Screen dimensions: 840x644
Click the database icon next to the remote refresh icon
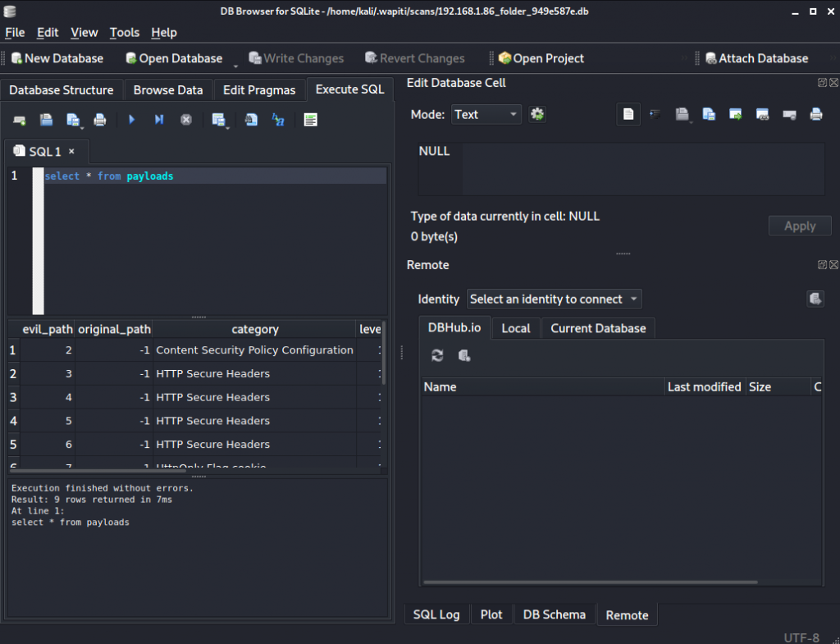[464, 356]
